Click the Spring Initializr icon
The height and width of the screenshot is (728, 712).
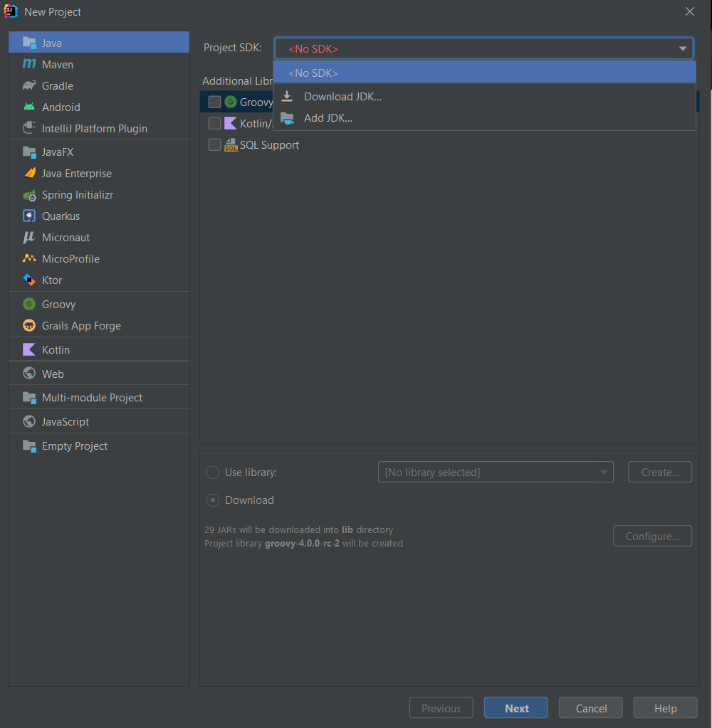click(x=29, y=195)
